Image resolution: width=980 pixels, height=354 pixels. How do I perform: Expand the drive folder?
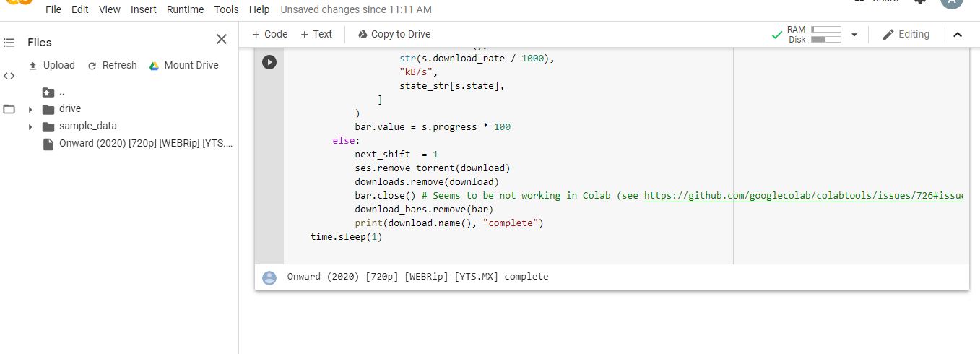30,110
